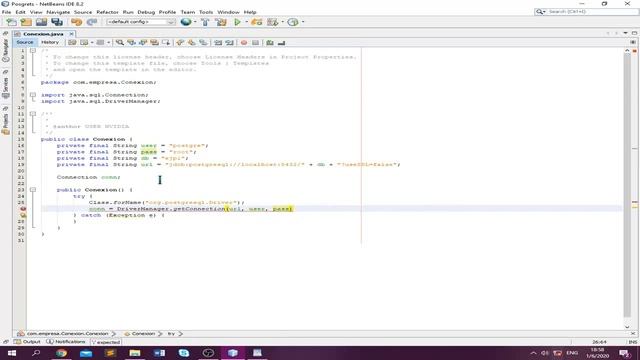This screenshot has width=640, height=360.
Task: Open the editor tab list dropdown arrow
Action: point(625,33)
